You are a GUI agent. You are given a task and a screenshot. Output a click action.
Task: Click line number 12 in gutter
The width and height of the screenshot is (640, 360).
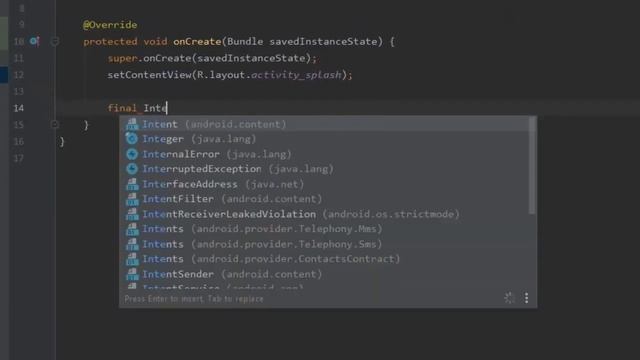(18, 75)
